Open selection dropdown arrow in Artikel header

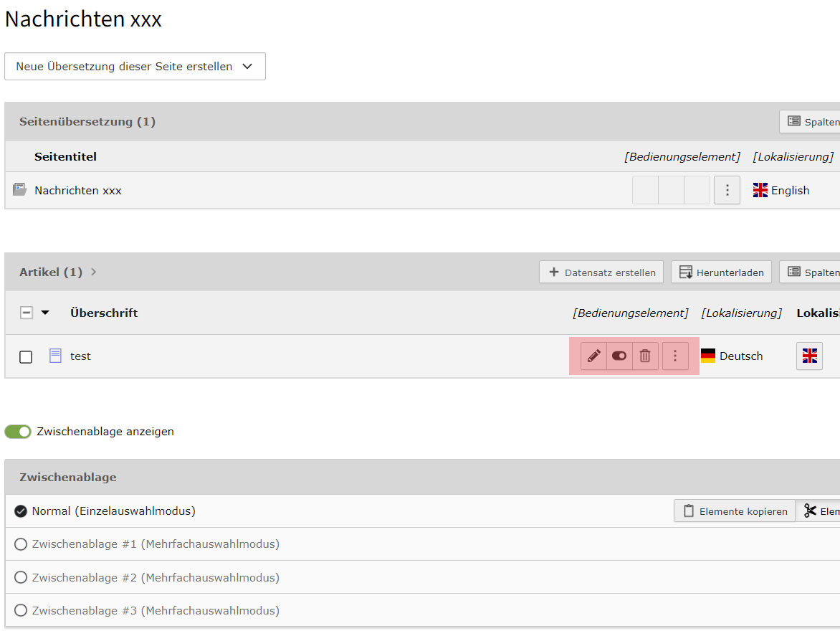45,313
